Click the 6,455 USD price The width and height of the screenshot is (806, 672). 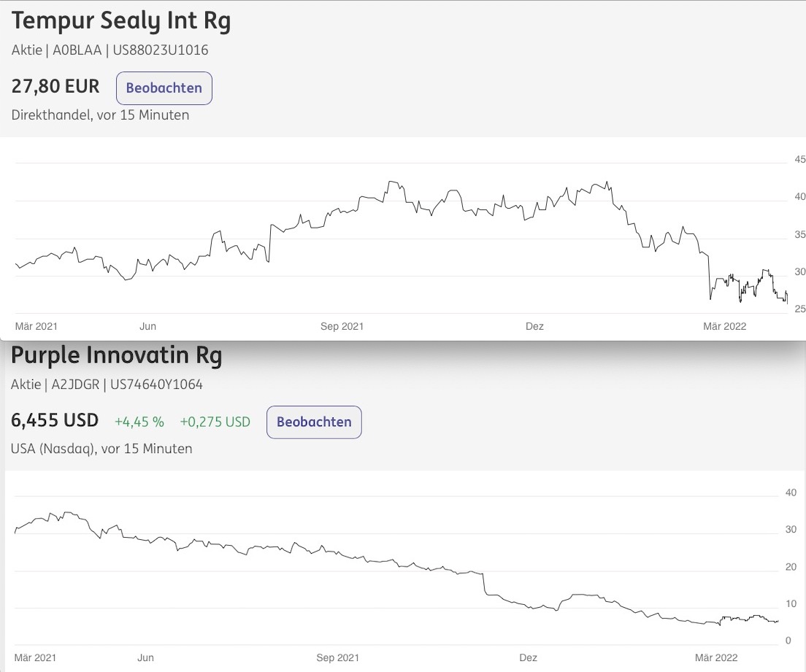[55, 420]
